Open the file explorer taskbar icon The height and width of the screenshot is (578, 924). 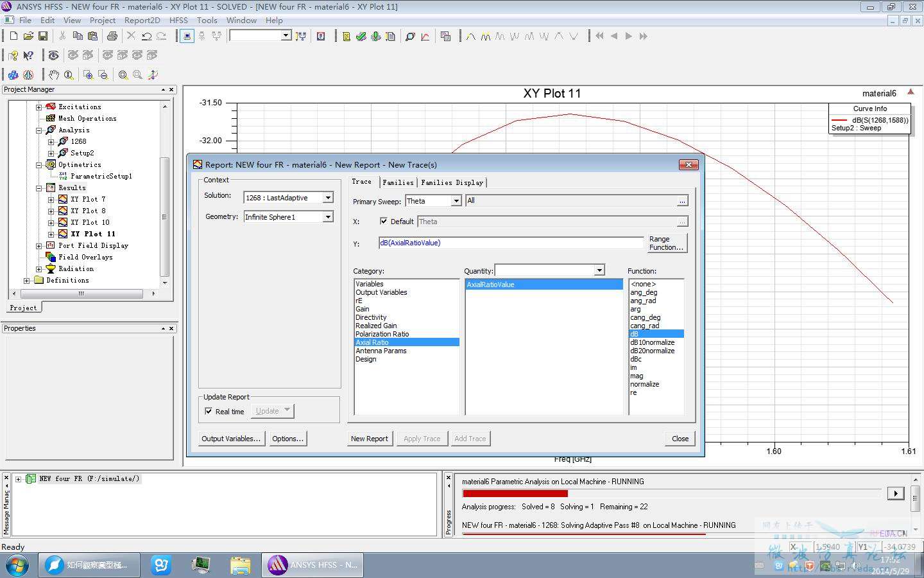tap(240, 565)
